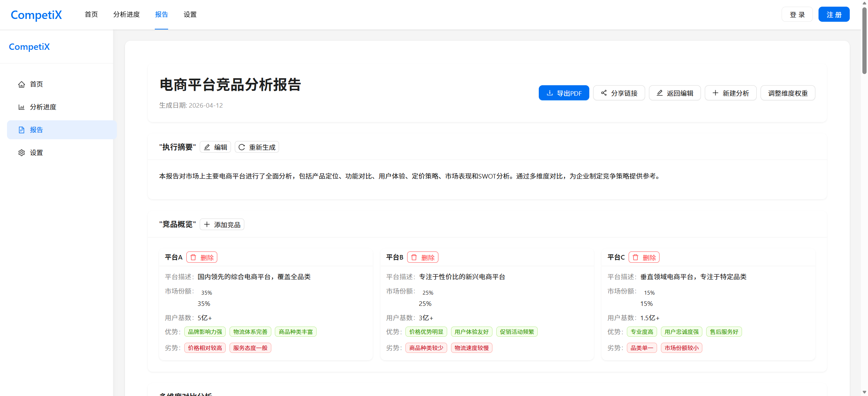Click the plus icon on 新建分析

[x=715, y=93]
